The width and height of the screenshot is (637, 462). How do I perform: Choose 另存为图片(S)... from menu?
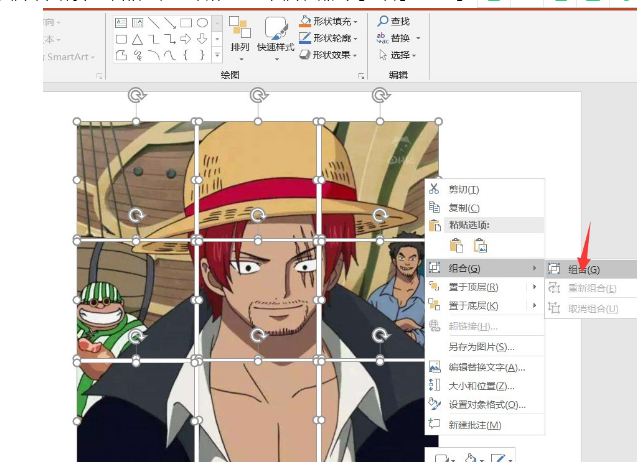484,347
